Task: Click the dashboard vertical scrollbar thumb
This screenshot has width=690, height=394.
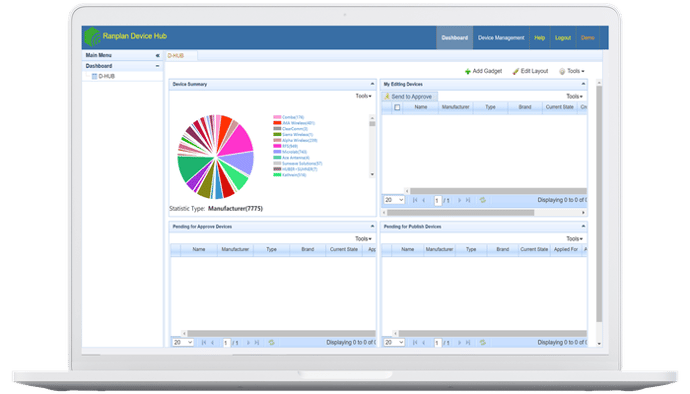Action: point(599,204)
